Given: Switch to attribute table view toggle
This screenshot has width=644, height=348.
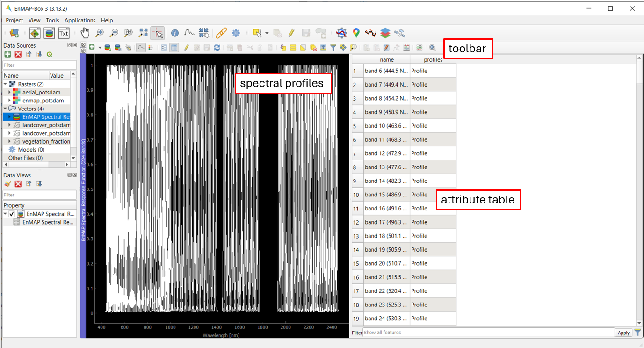Looking at the screenshot, I should point(174,47).
